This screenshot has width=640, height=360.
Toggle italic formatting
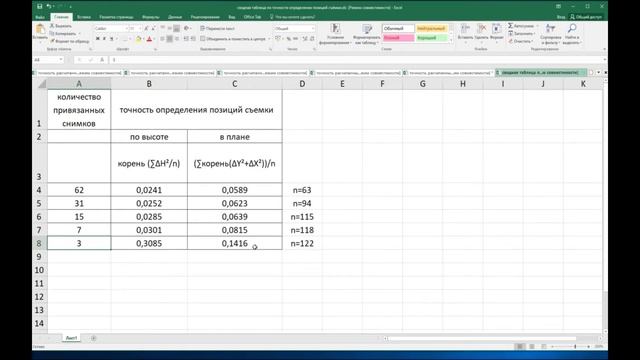(x=104, y=39)
